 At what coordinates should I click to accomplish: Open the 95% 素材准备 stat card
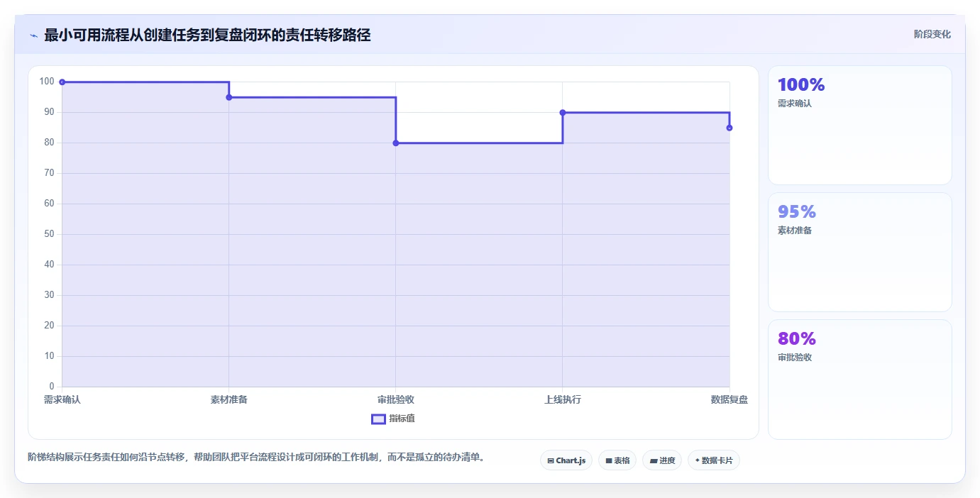(860, 252)
